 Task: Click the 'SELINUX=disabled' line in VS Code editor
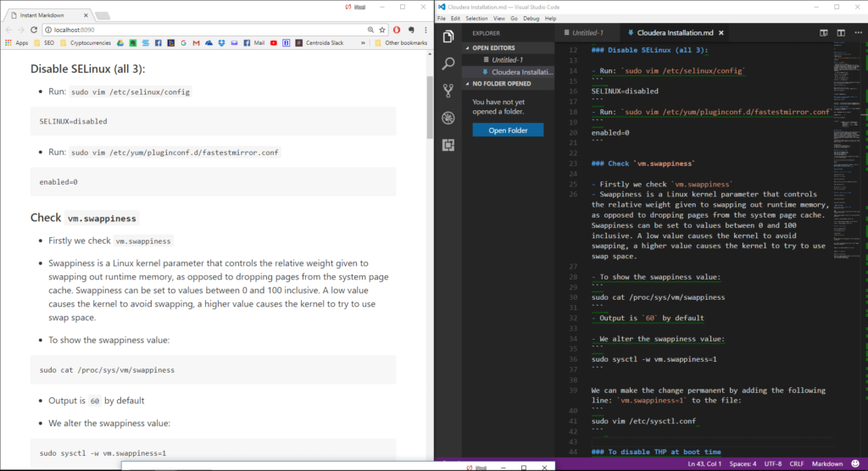click(x=625, y=91)
